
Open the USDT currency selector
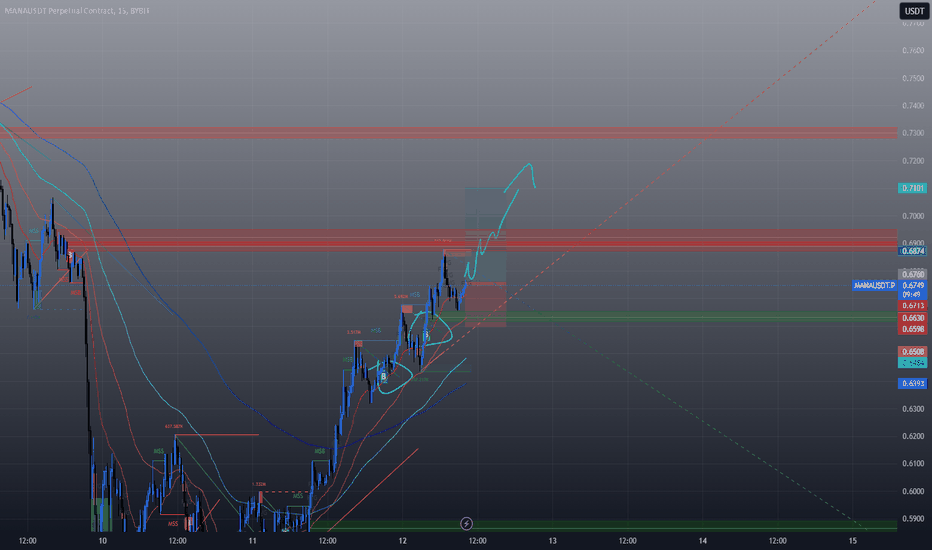(914, 11)
